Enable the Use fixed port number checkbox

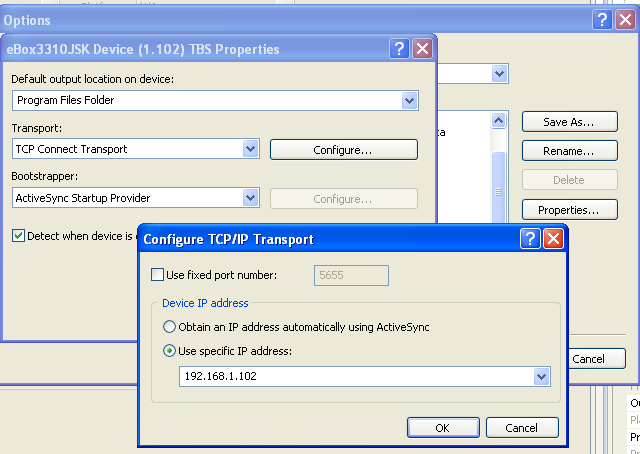pos(157,275)
